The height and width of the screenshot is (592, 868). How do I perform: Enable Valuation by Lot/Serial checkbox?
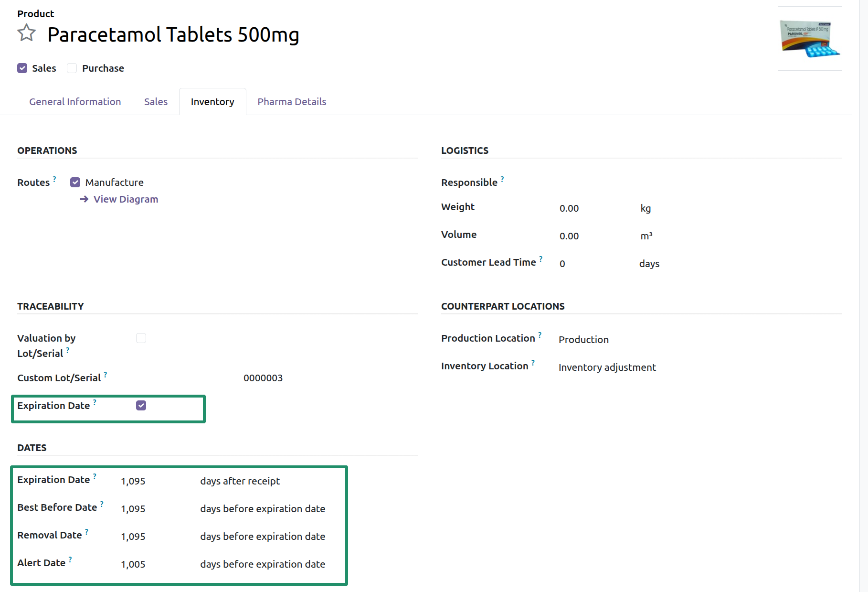coord(141,338)
